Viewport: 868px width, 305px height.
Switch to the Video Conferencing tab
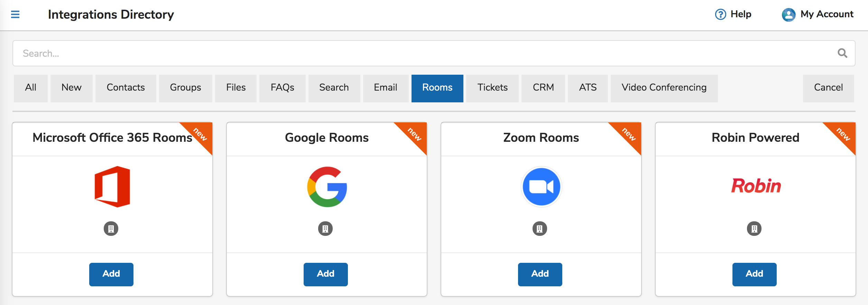click(664, 88)
